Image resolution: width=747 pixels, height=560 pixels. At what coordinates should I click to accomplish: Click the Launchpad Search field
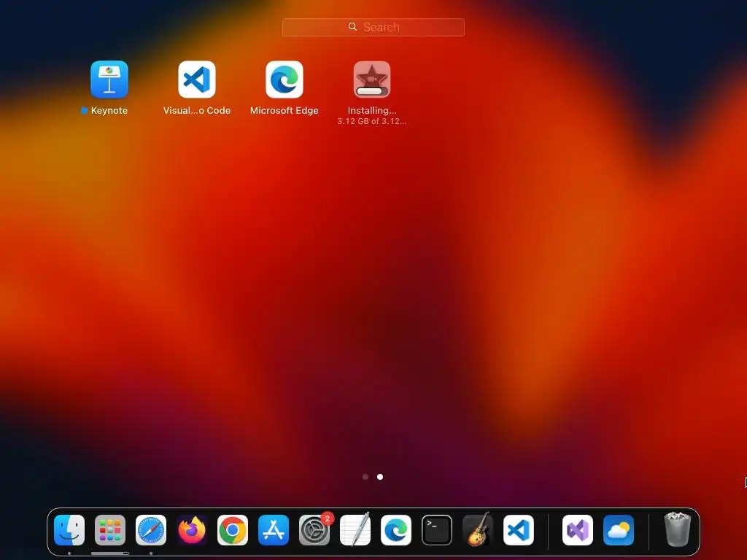click(373, 27)
